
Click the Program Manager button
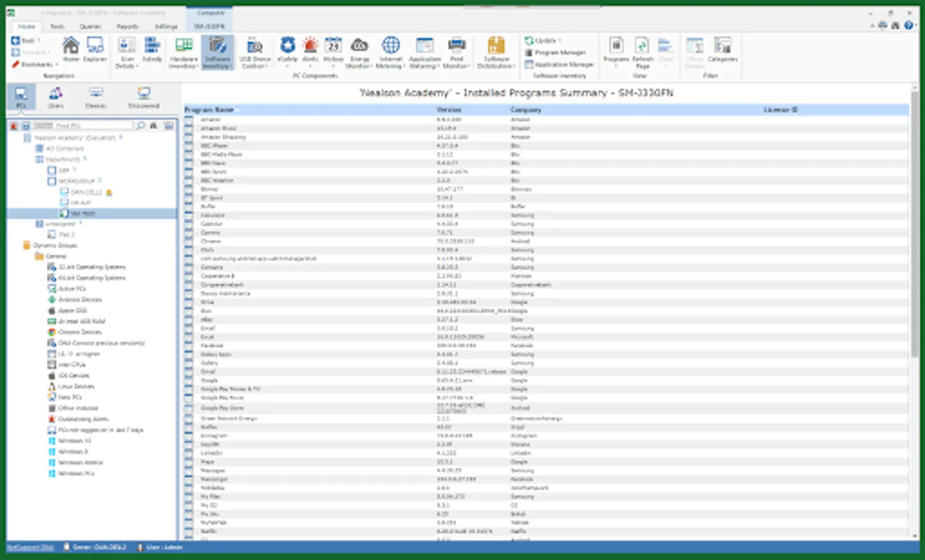coord(559,52)
